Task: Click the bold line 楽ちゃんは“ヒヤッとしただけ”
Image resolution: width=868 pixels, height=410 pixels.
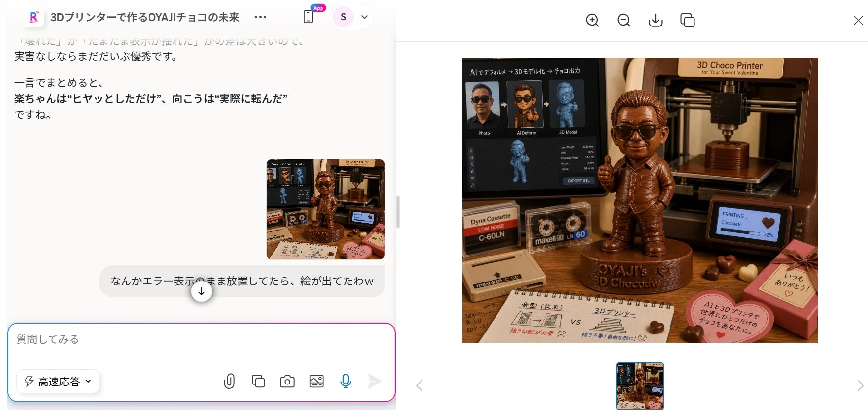Action: pyautogui.click(x=151, y=99)
